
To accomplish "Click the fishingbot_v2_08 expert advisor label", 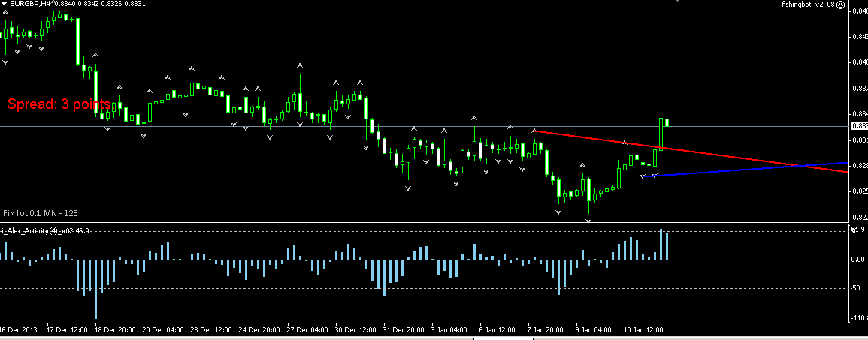I will [x=808, y=4].
